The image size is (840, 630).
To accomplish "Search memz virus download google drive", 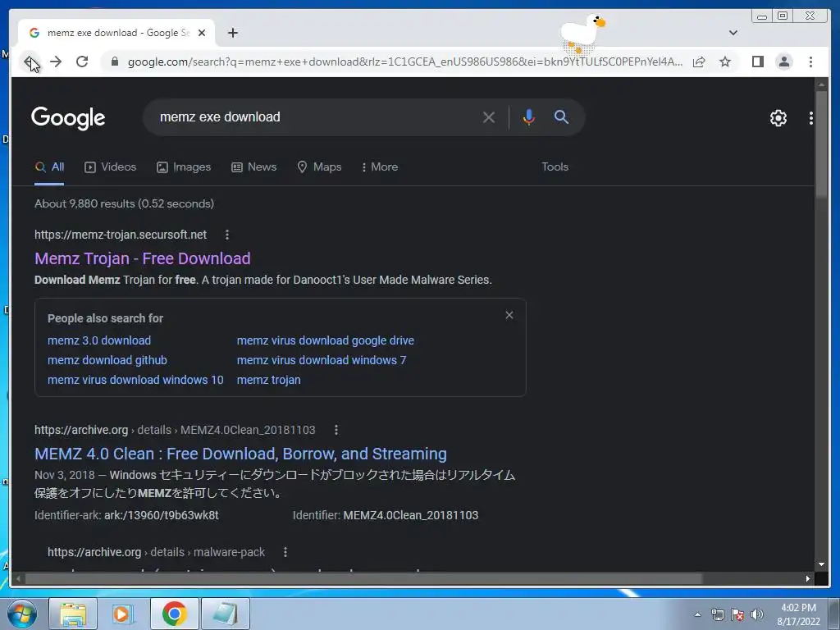I will coord(325,340).
